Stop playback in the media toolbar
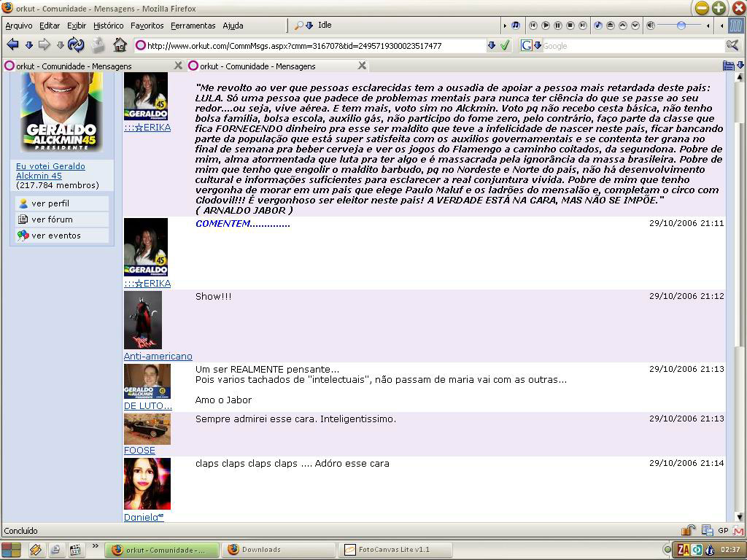This screenshot has height=560, width=747. coord(570,26)
